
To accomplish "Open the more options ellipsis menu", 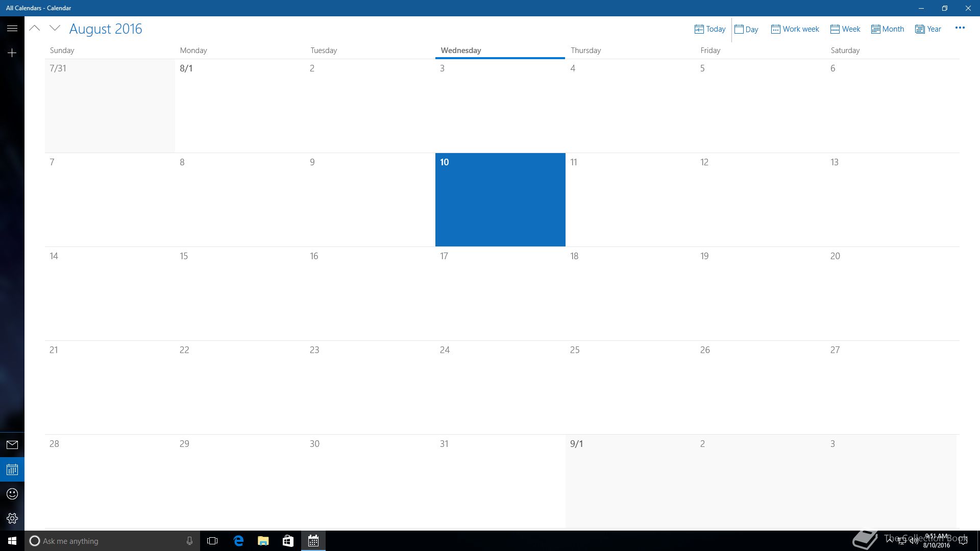I will [x=960, y=28].
